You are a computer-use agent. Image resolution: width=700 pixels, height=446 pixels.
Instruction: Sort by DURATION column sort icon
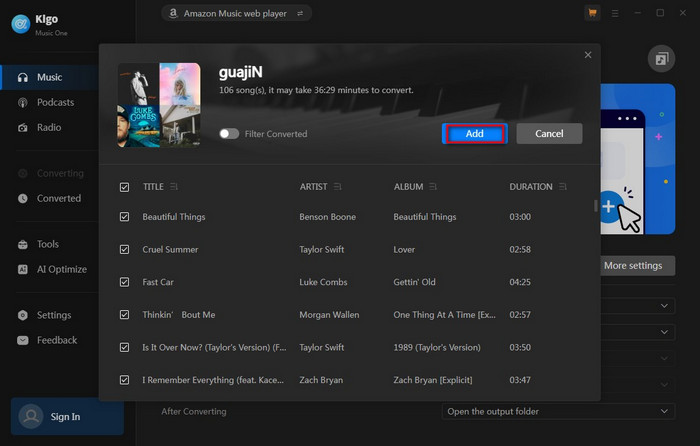click(562, 187)
